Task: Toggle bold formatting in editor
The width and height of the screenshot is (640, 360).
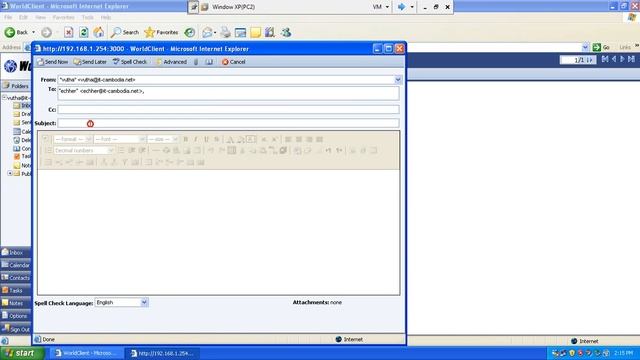Action: point(186,139)
